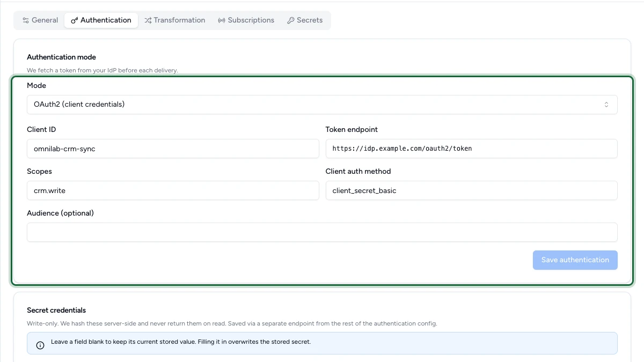This screenshot has height=362, width=644.
Task: Click the info icon in blank-field notice
Action: coord(40,345)
